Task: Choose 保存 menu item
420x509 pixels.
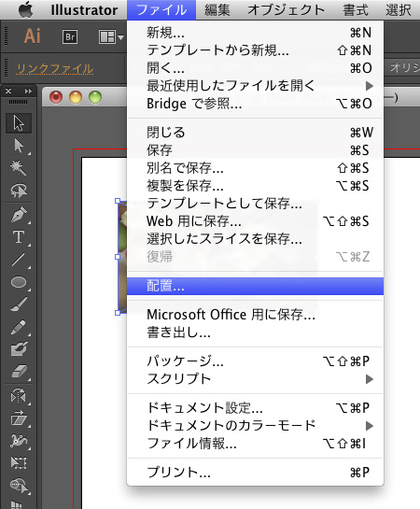Action: (255, 150)
